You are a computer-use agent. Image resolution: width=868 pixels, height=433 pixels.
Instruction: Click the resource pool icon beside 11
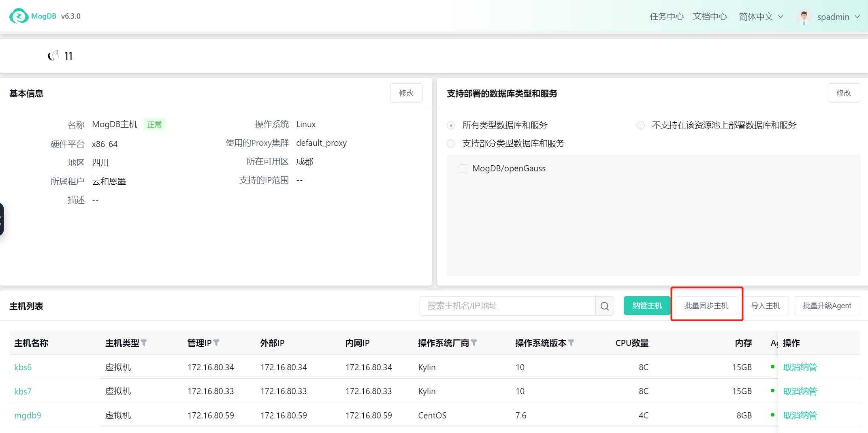53,56
